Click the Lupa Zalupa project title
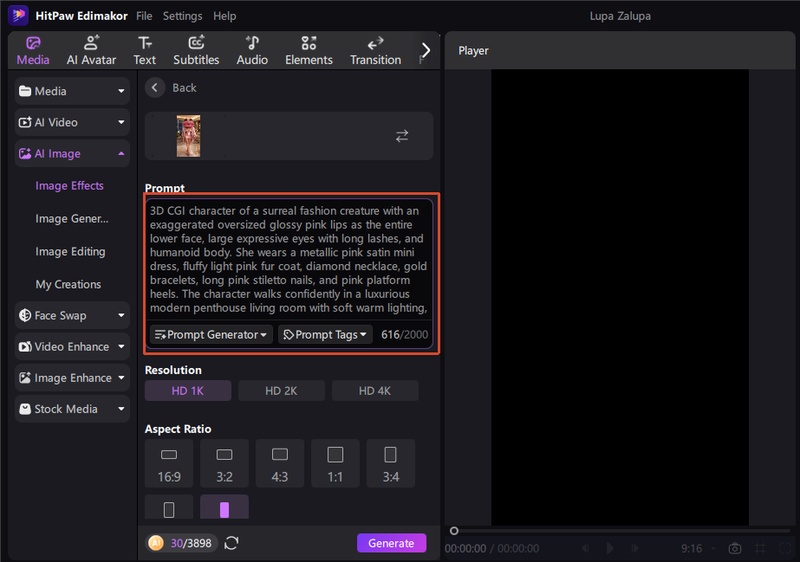The width and height of the screenshot is (800, 562). click(x=620, y=16)
